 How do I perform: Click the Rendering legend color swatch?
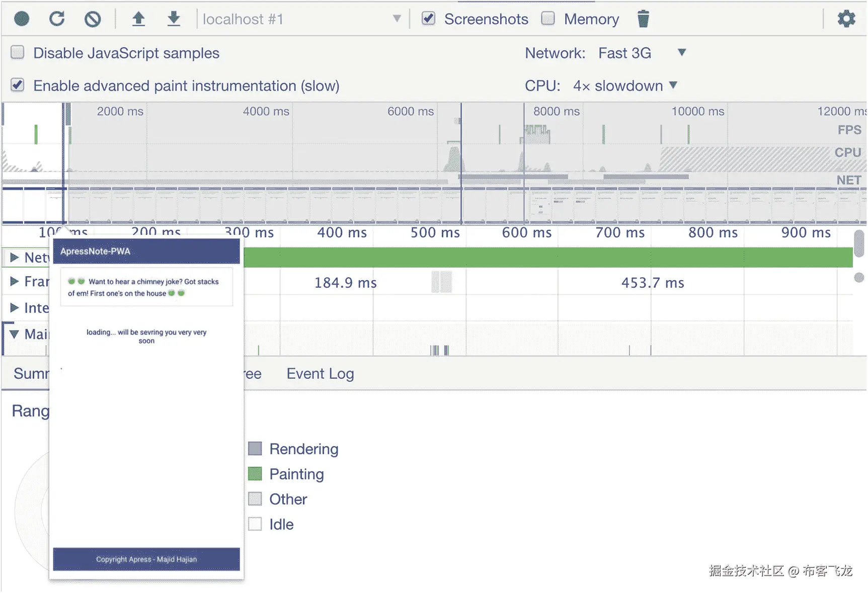255,449
